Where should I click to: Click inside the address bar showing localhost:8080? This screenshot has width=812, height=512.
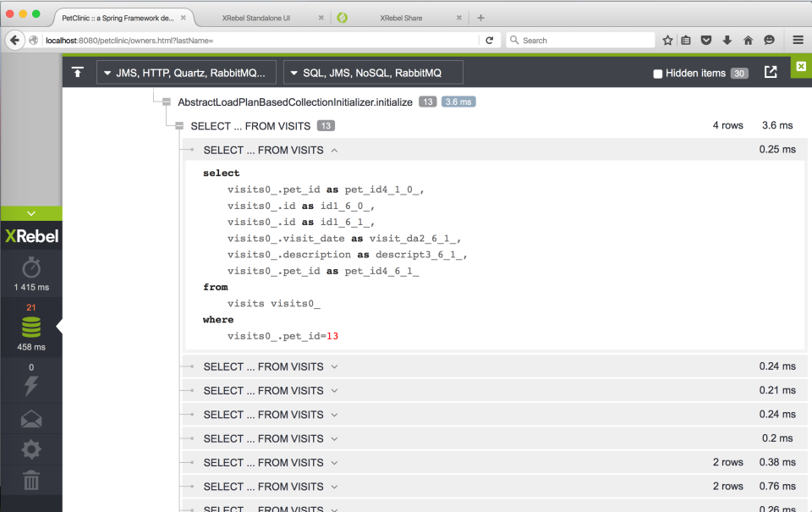point(127,40)
